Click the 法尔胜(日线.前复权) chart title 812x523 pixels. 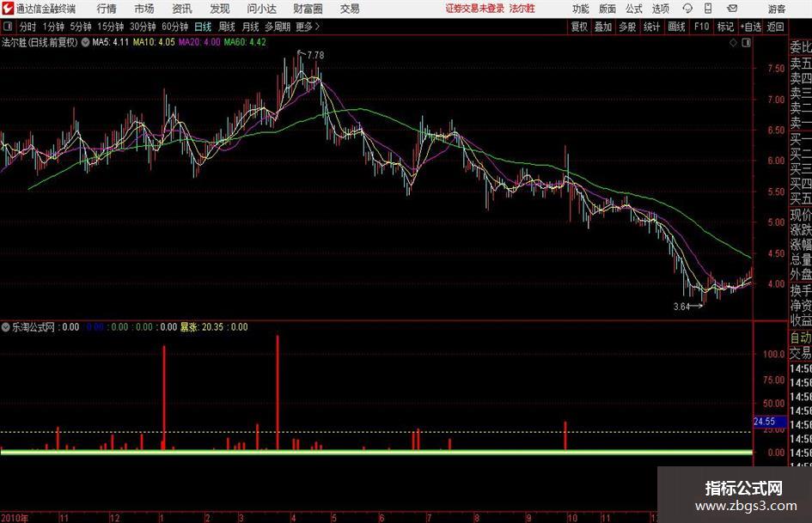tap(40, 42)
